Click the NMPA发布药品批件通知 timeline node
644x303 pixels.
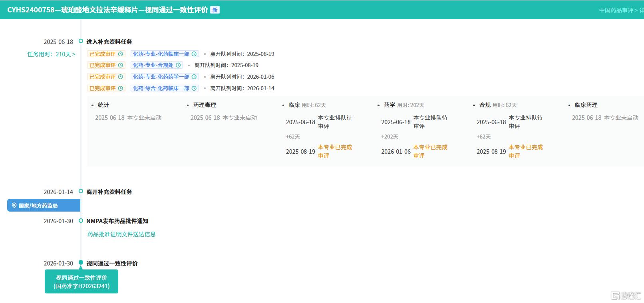coord(81,221)
